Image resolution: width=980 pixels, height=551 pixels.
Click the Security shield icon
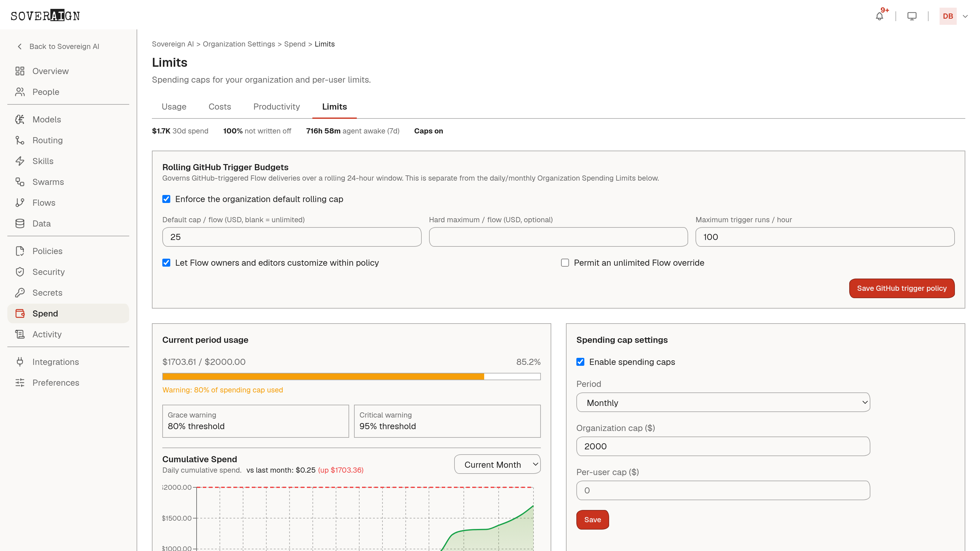pyautogui.click(x=20, y=272)
